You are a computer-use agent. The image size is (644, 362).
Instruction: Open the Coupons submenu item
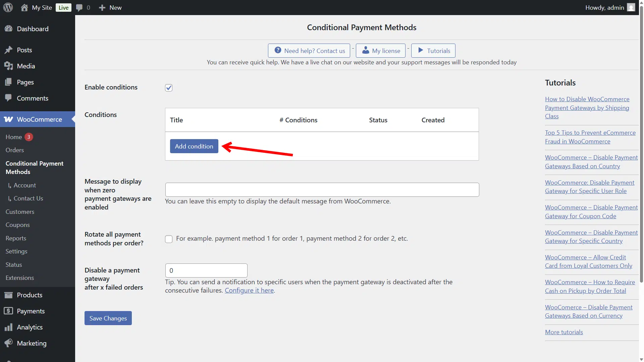[17, 225]
